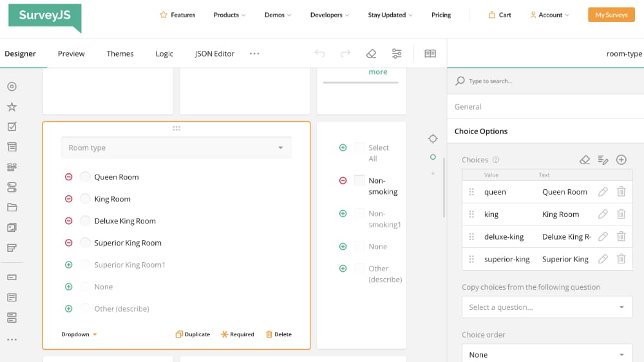The height and width of the screenshot is (362, 644).
Task: Open the Logic tab
Action: [x=164, y=54]
